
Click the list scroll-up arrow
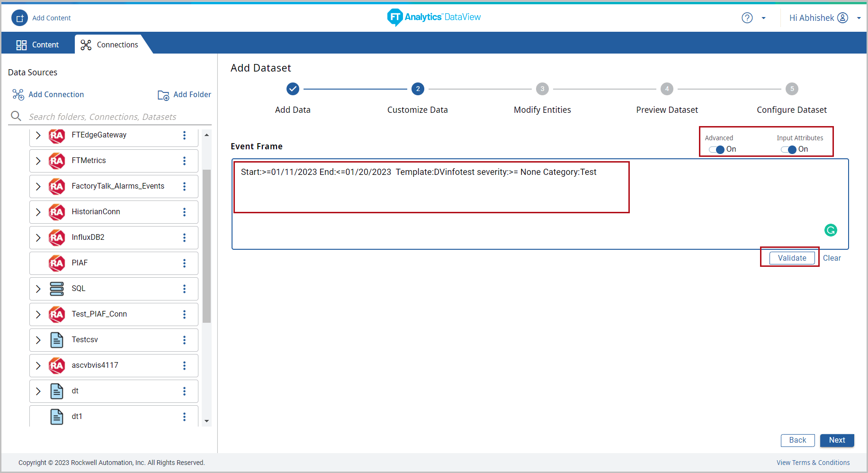tap(206, 135)
